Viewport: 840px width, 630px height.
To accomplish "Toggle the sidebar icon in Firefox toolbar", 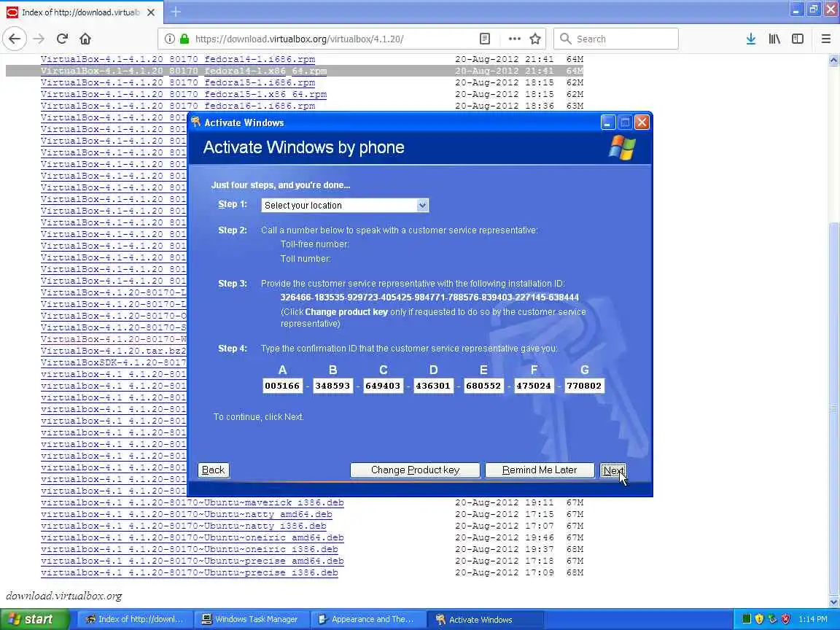I will pos(798,39).
